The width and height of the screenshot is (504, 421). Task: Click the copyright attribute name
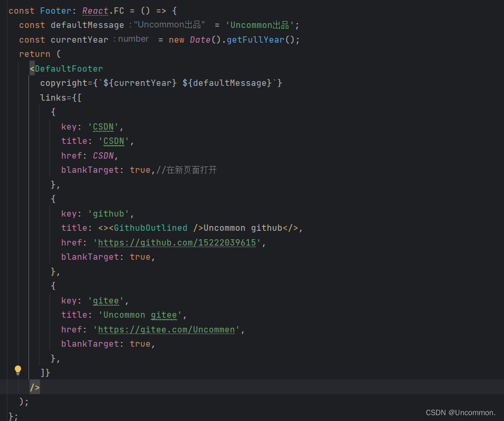click(64, 83)
